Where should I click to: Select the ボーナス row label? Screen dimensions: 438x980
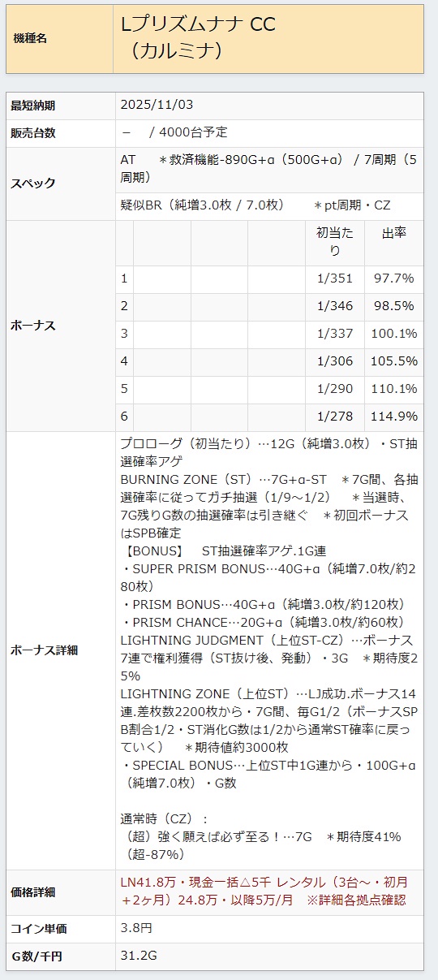pos(33,326)
